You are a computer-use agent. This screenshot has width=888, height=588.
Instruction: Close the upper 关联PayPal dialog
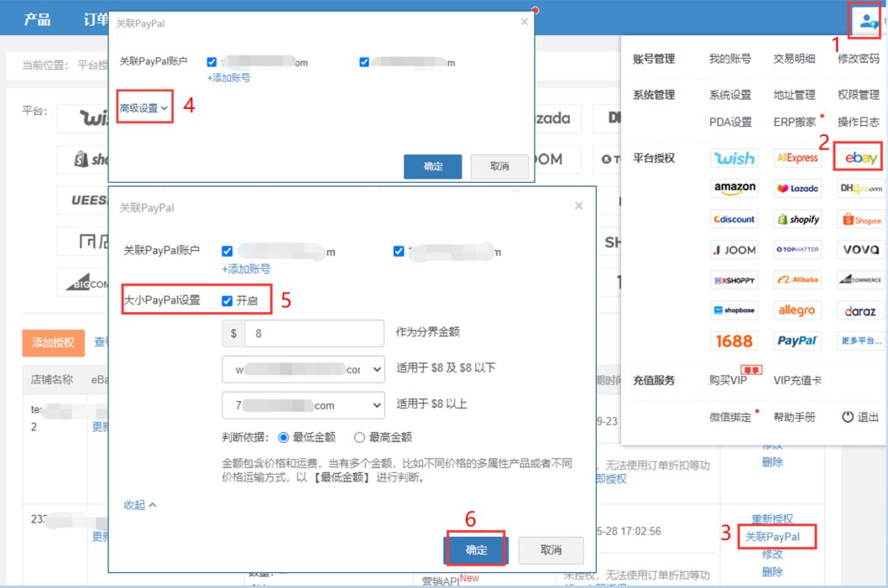[524, 22]
